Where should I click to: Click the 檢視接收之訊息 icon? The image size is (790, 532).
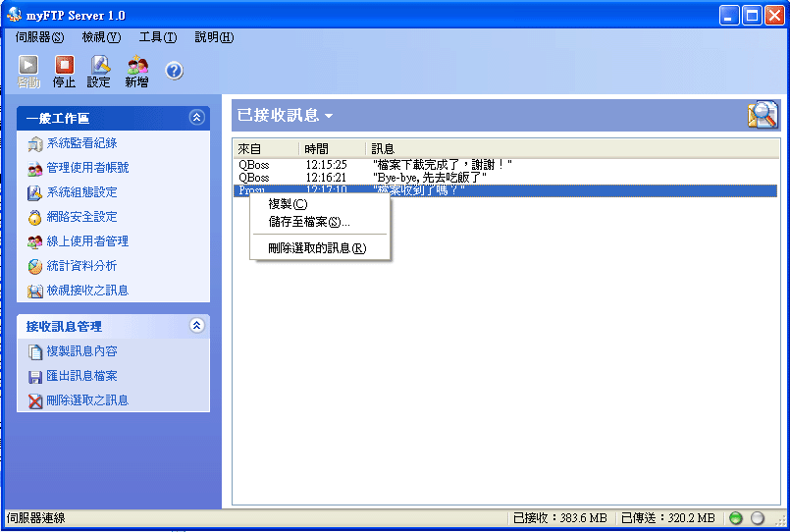tap(34, 292)
